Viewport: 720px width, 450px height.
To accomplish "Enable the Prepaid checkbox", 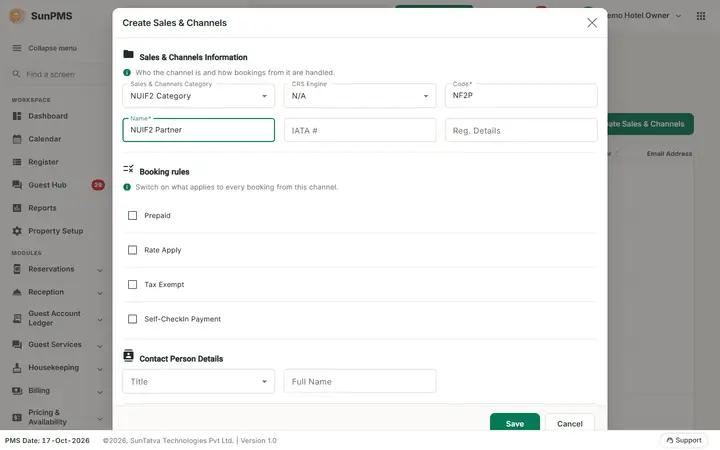I will click(x=132, y=215).
